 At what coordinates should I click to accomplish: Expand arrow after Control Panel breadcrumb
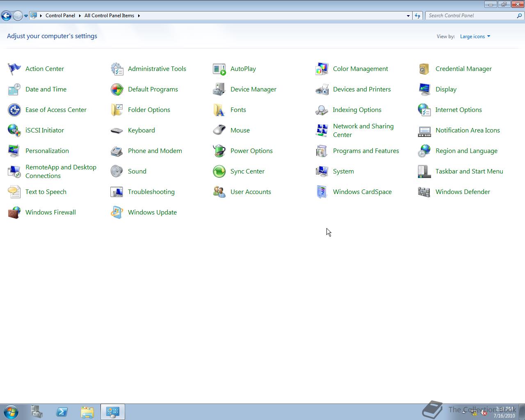[x=80, y=16]
